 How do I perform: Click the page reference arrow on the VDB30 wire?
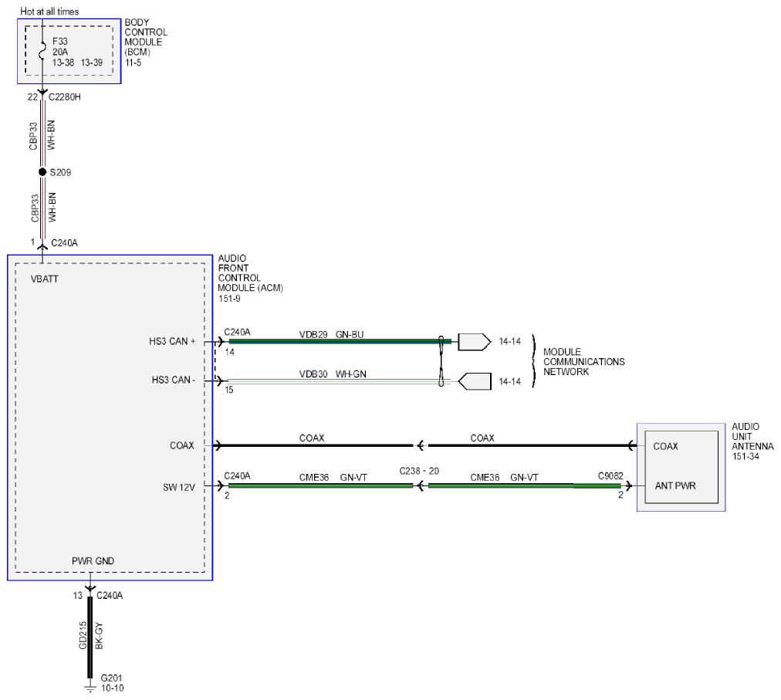474,381
